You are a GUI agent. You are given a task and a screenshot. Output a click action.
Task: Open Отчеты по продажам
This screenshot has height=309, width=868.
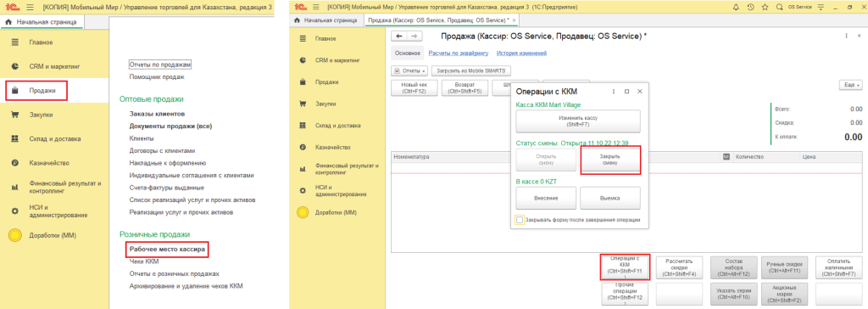pyautogui.click(x=160, y=65)
